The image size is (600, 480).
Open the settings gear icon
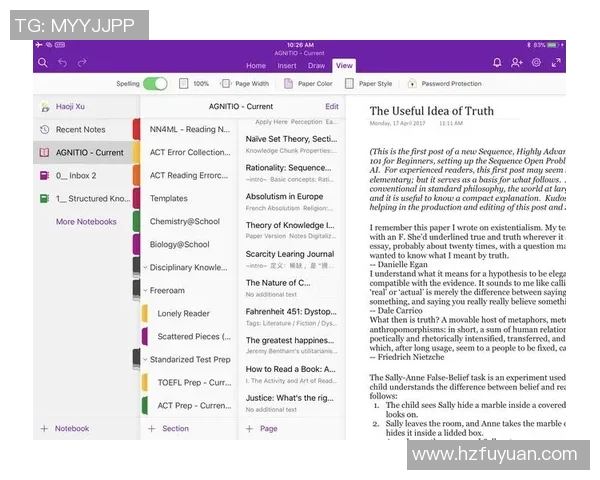[536, 62]
